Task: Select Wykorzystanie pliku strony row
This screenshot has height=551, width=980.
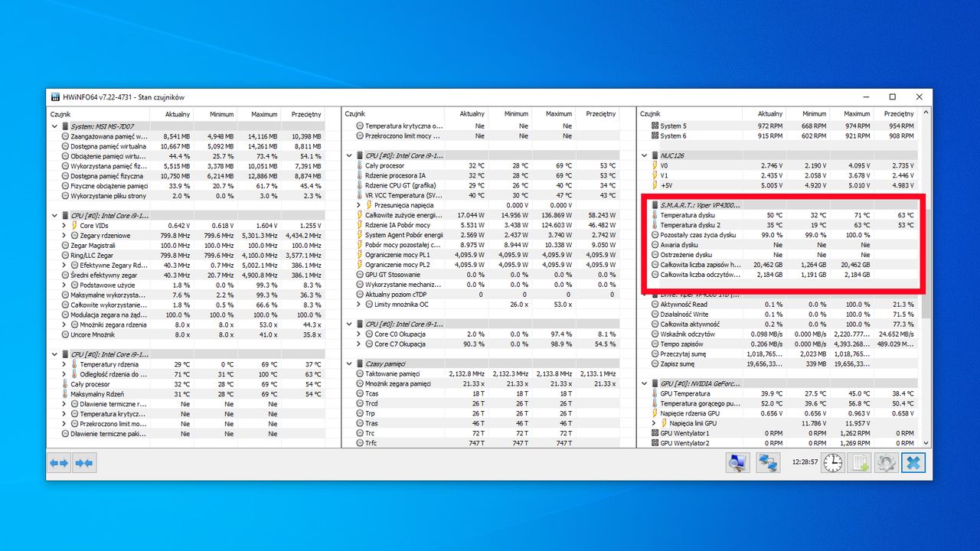Action: coord(188,196)
